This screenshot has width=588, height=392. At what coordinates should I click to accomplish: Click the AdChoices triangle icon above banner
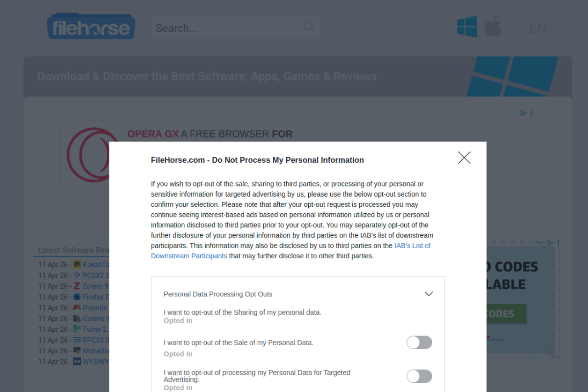pos(523,113)
